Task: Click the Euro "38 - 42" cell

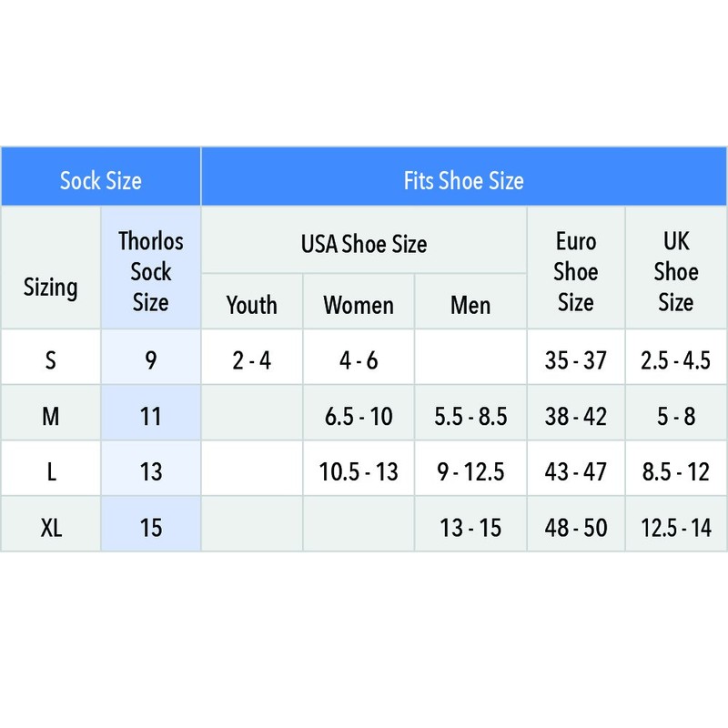Action: (x=576, y=416)
